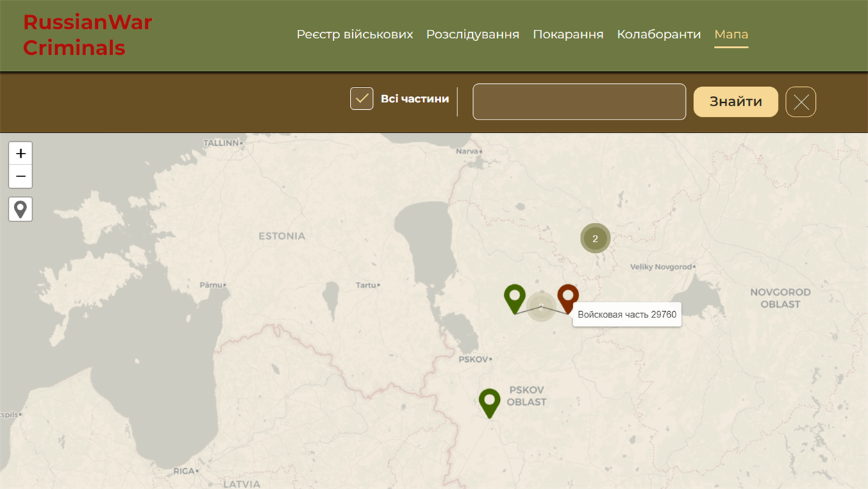Click the 'Всі частини' label text

click(x=415, y=99)
